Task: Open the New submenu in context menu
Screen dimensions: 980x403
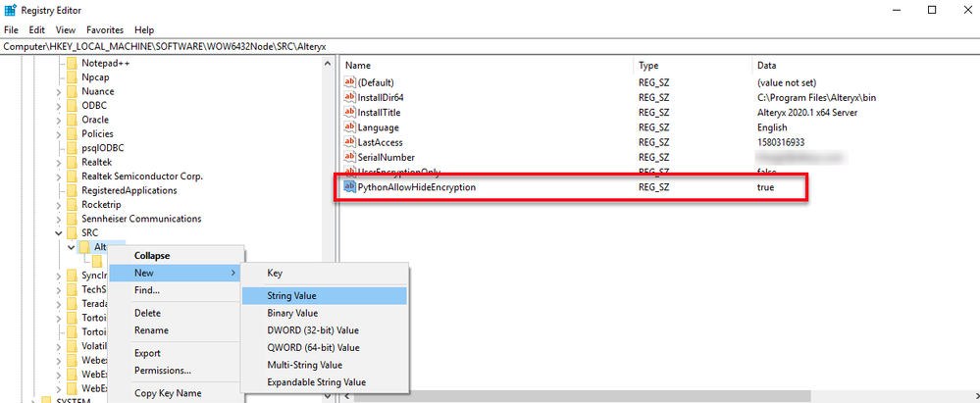Action: click(x=176, y=273)
